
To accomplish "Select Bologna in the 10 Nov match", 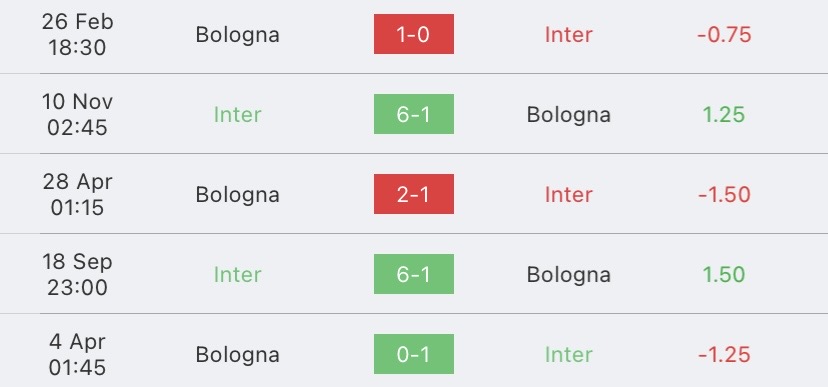I will point(568,115).
